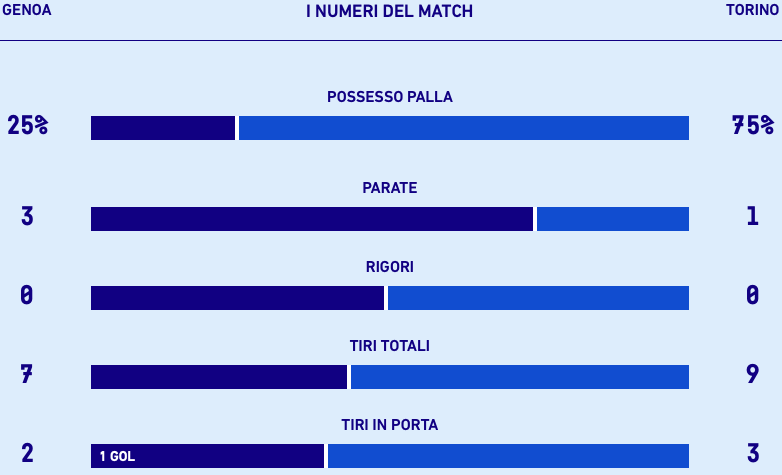Click the TIRI TOTALI stat label

pos(390,346)
